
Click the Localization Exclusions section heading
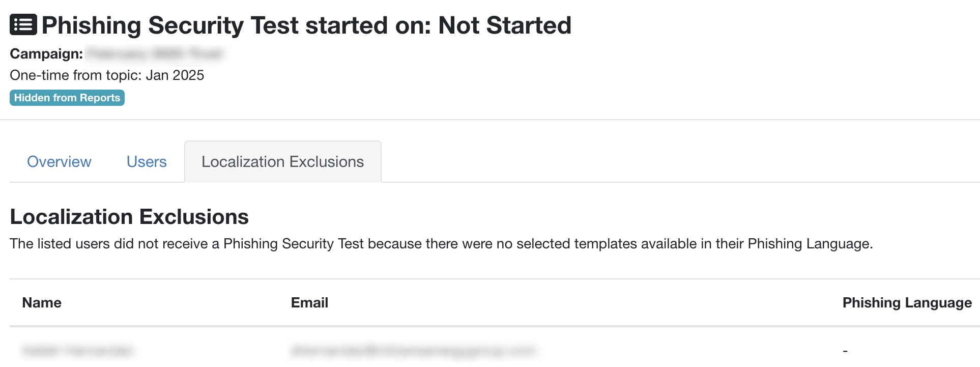[x=129, y=217]
